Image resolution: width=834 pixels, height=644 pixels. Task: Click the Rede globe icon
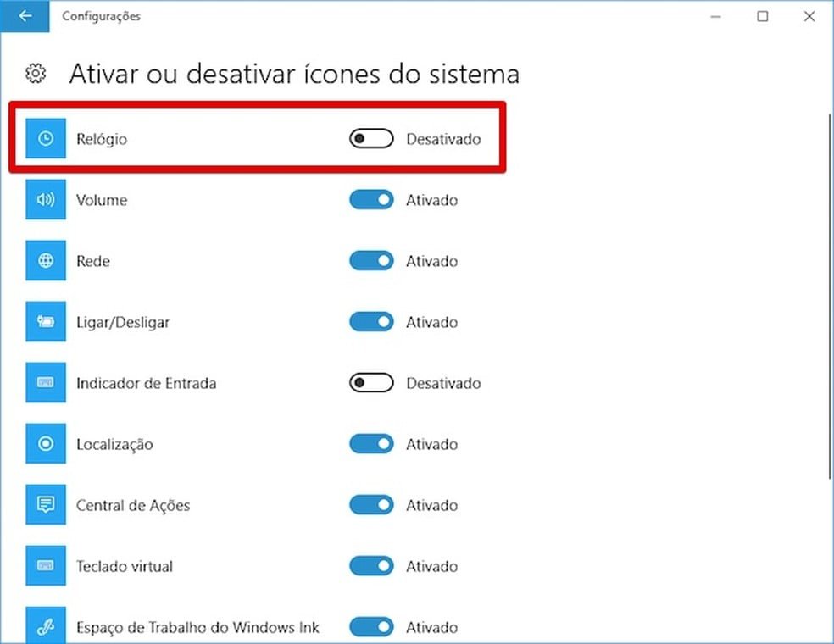click(46, 261)
